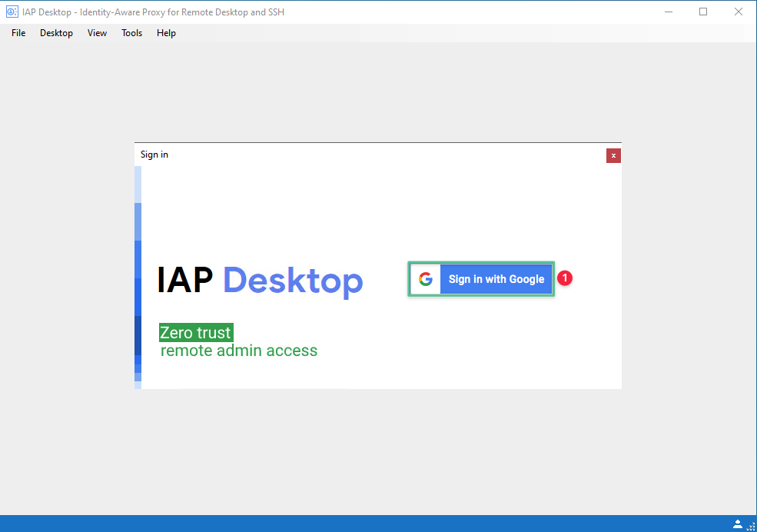The image size is (757, 532).
Task: Click the user profile icon in status bar
Action: (737, 524)
